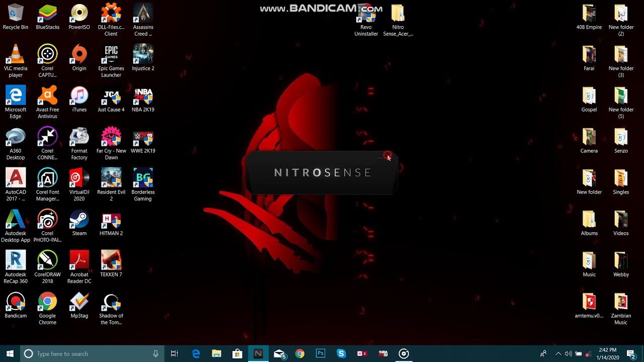Launch NBA 2K19 from the desktop
Viewport: 644px width, 362px height.
(143, 100)
